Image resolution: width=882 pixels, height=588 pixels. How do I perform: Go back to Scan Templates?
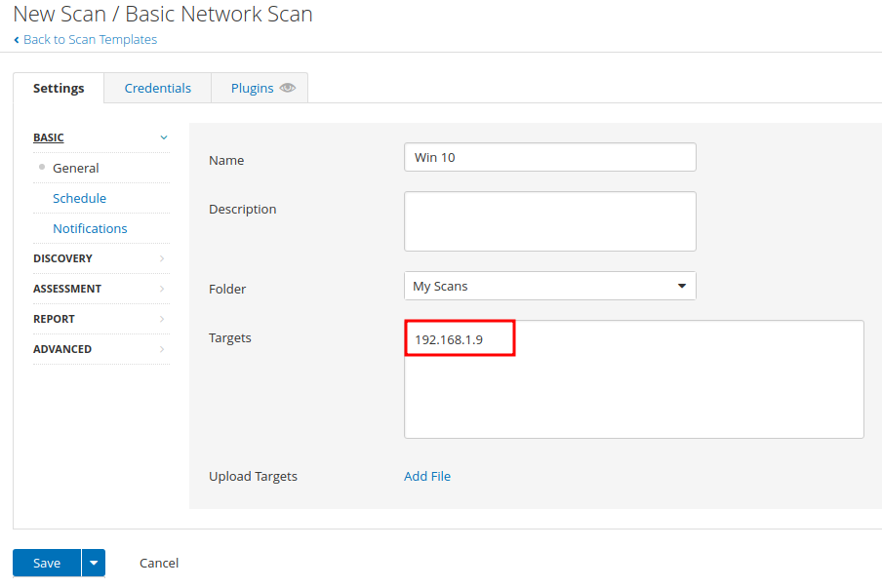[x=90, y=40]
